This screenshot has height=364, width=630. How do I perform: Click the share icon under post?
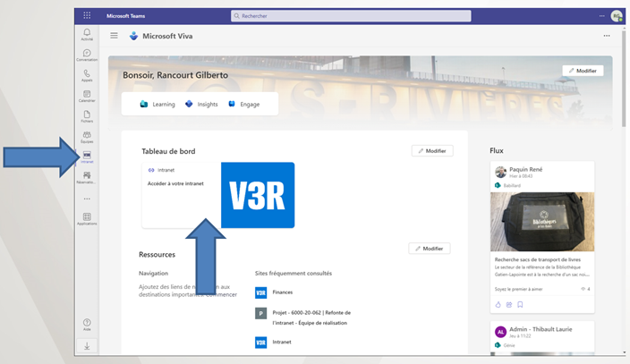pos(509,305)
